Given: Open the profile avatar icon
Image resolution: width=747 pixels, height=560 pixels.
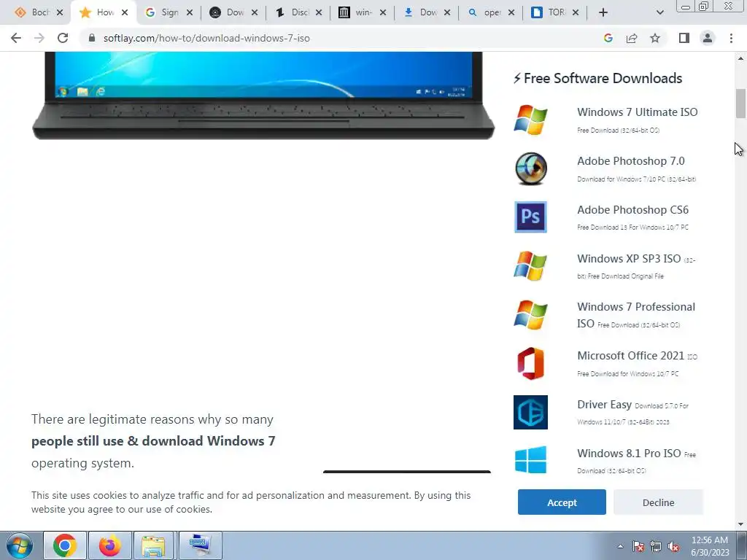Looking at the screenshot, I should coord(708,38).
